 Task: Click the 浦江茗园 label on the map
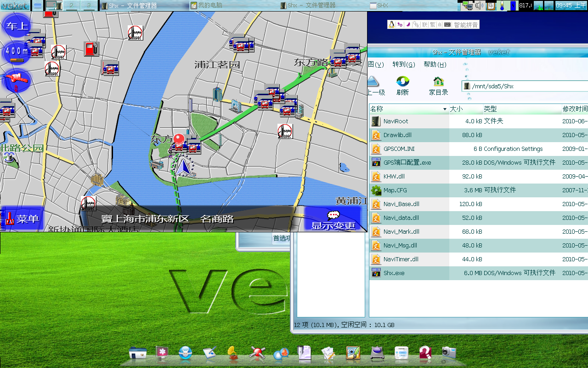click(217, 65)
